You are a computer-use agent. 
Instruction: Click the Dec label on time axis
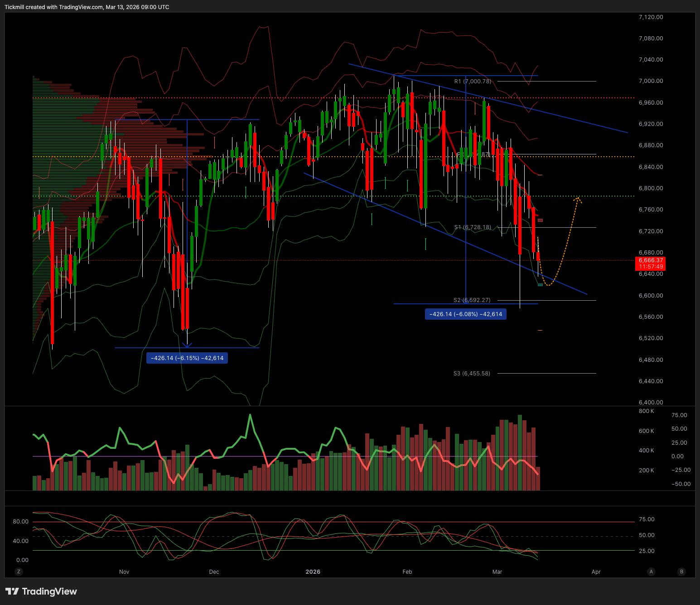214,571
